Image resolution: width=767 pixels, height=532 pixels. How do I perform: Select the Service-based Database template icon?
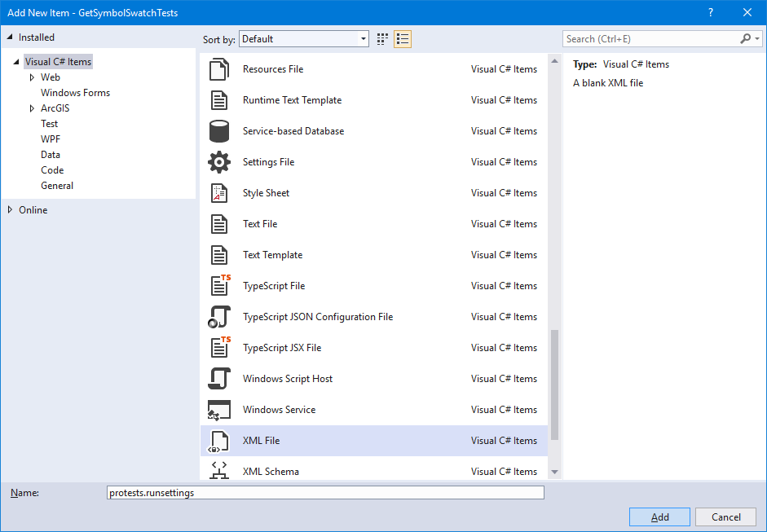click(218, 130)
